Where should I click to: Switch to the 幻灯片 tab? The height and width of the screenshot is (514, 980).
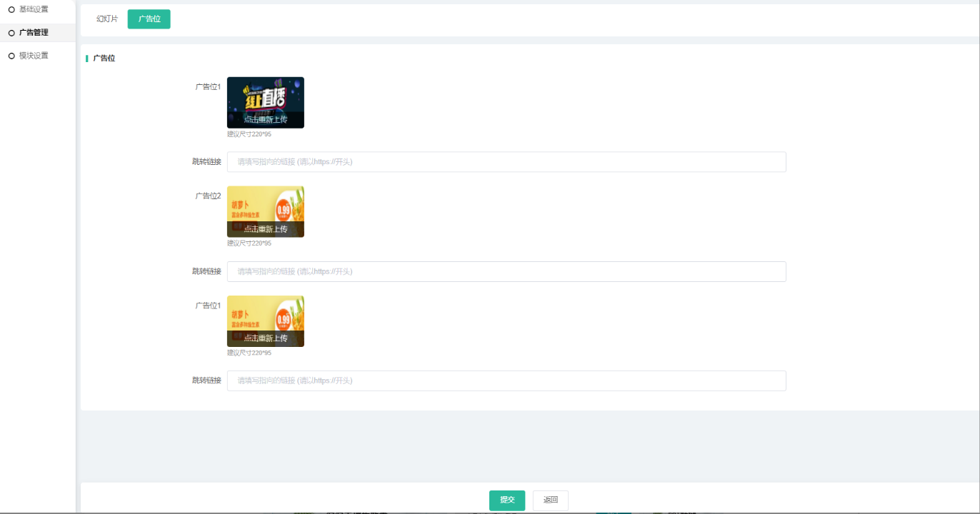point(107,19)
